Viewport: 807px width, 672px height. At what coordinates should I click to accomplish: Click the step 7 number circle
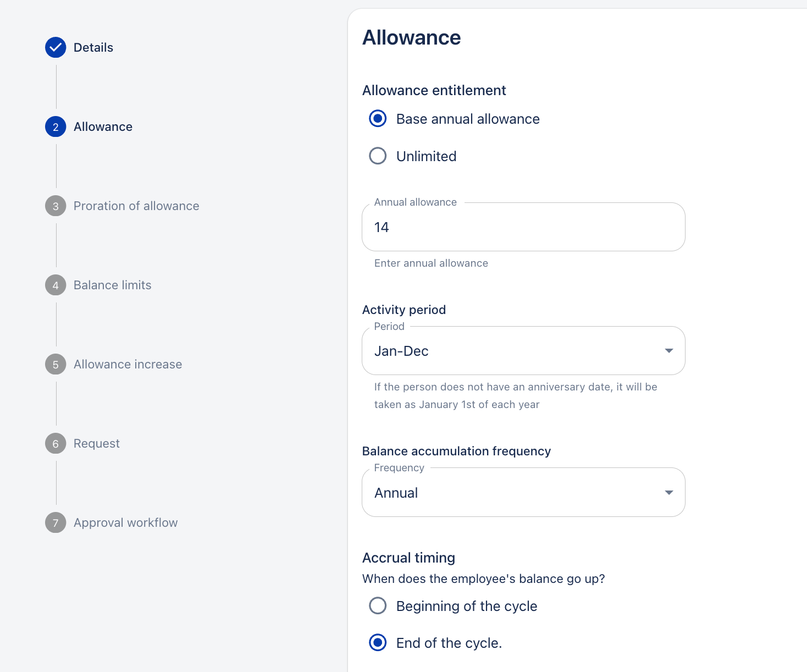point(56,522)
